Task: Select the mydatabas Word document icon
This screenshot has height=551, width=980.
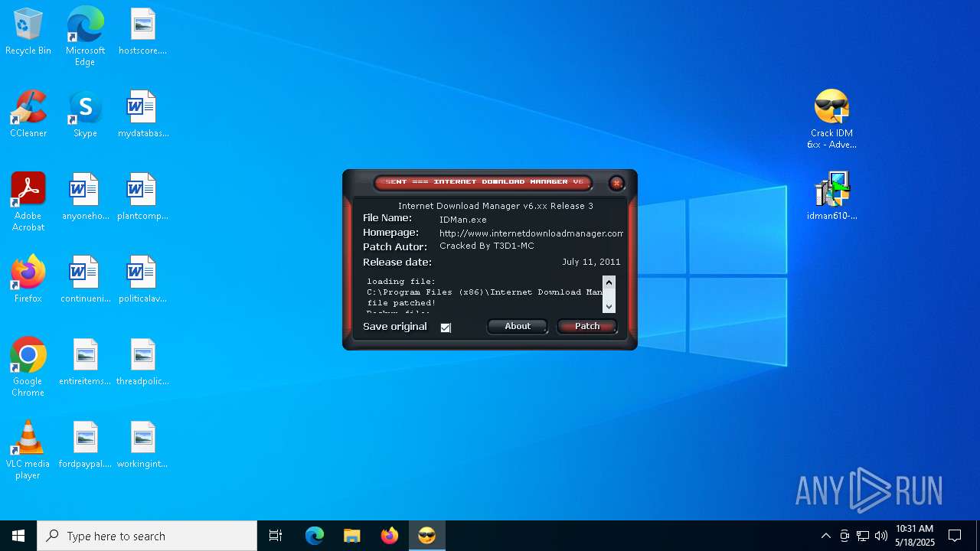Action: tap(142, 115)
